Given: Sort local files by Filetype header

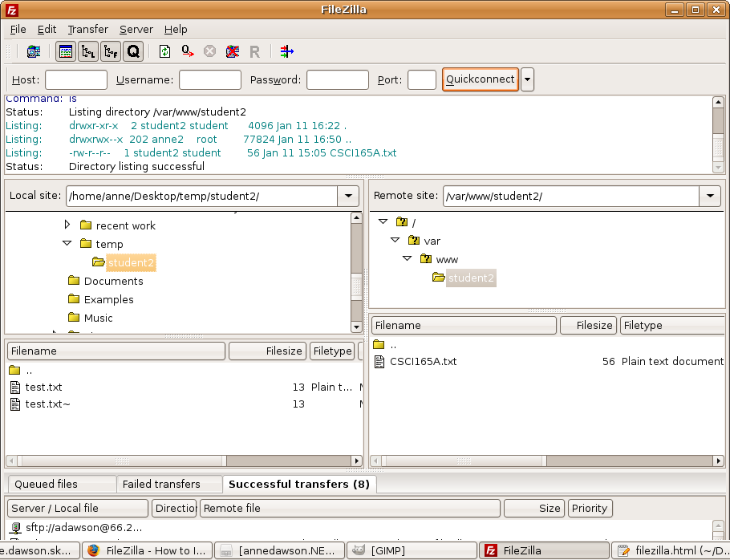Looking at the screenshot, I should [x=332, y=351].
